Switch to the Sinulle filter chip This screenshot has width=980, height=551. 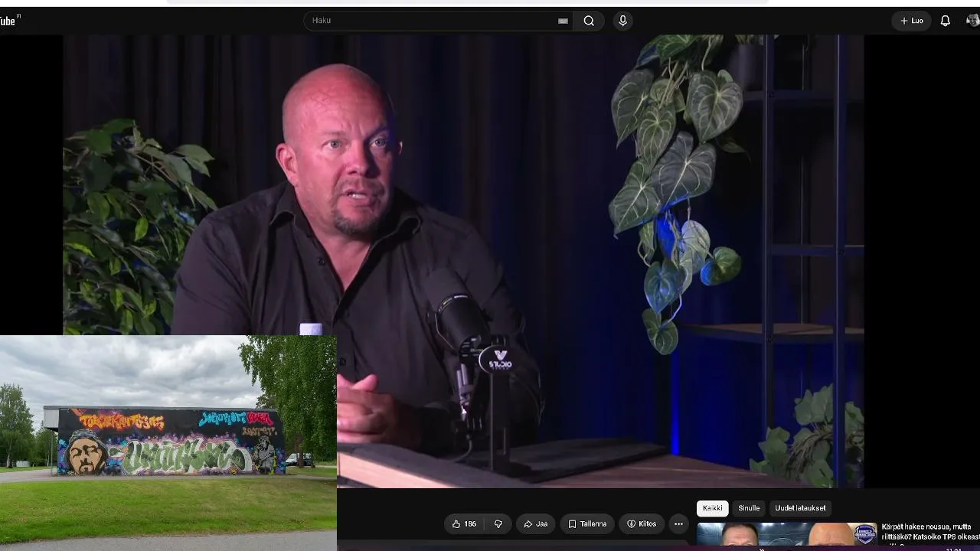tap(749, 508)
